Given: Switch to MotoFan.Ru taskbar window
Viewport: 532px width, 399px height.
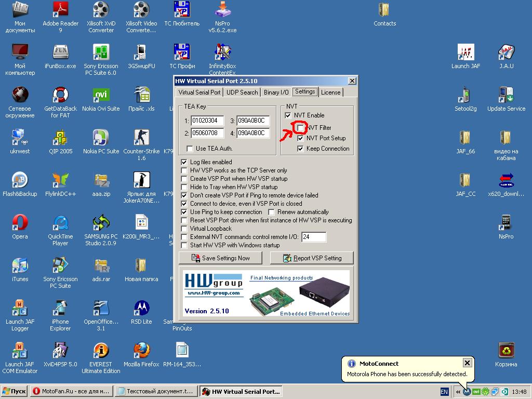Looking at the screenshot, I should (x=72, y=391).
